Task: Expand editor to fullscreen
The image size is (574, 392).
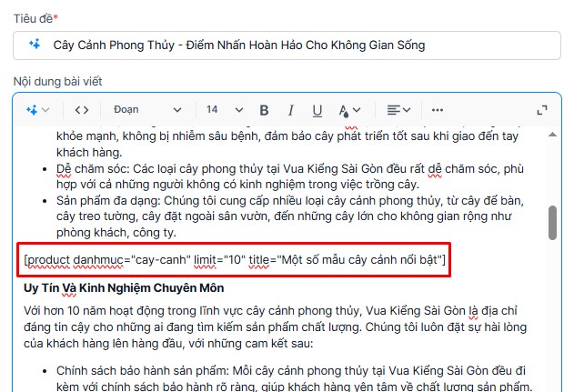Action: pyautogui.click(x=542, y=110)
